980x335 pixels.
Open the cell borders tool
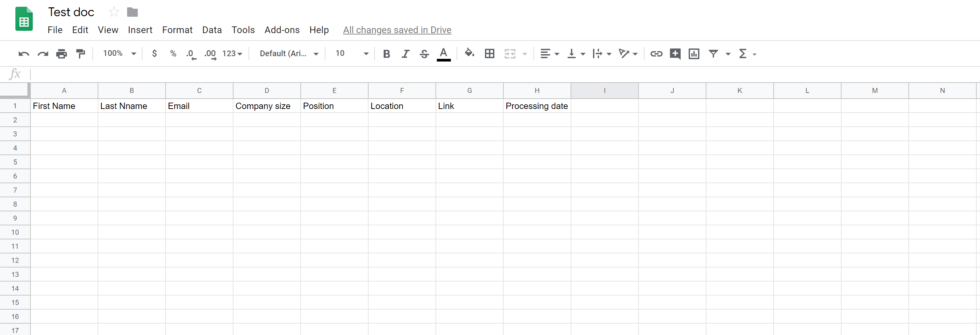[490, 53]
